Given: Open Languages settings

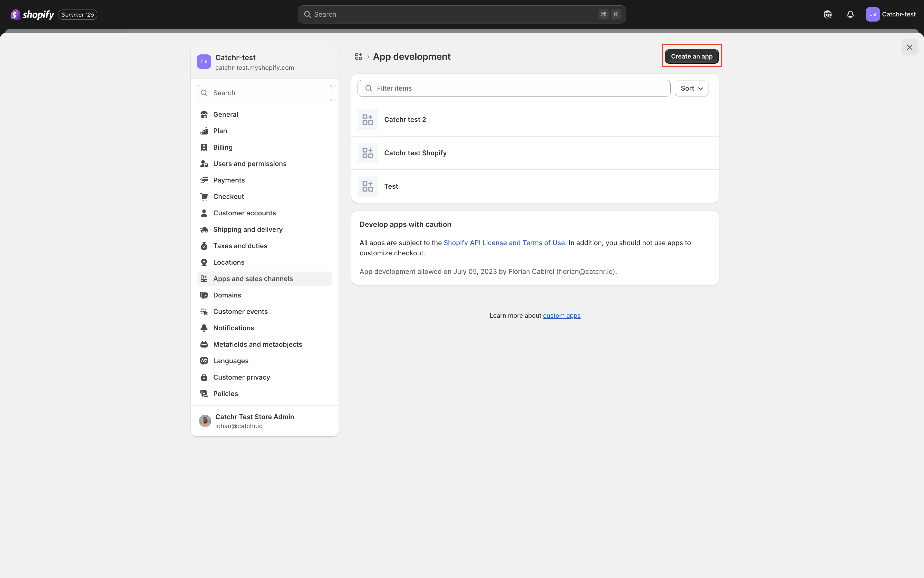Looking at the screenshot, I should (x=264, y=361).
